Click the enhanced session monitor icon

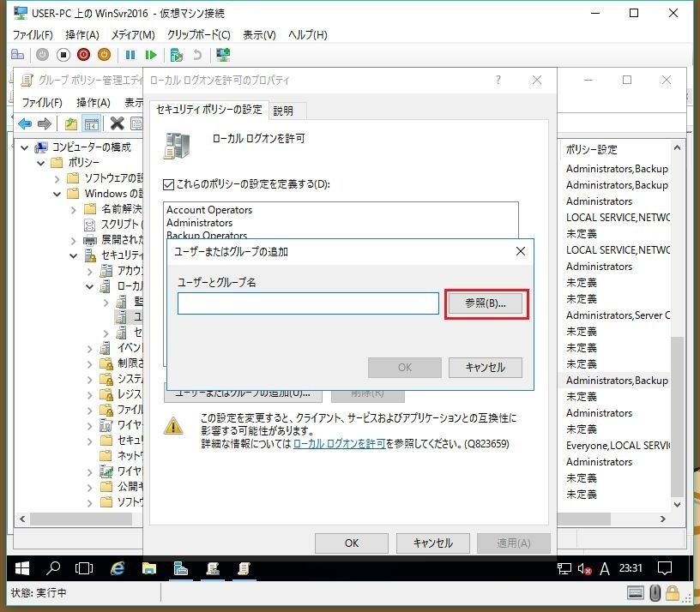click(x=223, y=55)
